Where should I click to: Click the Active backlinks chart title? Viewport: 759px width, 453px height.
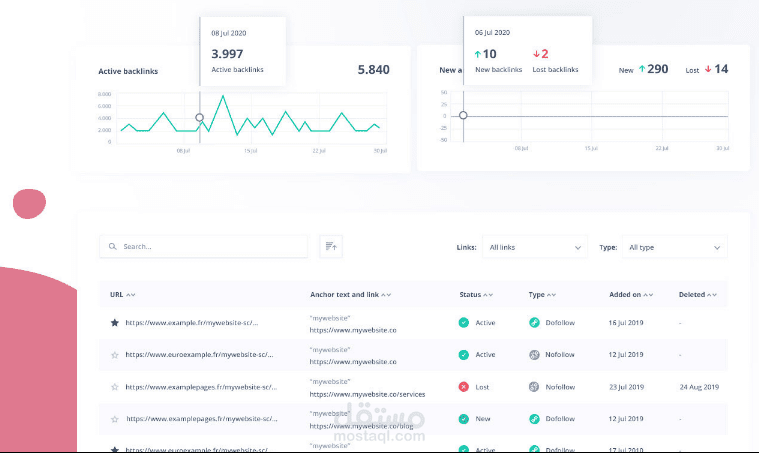point(128,71)
